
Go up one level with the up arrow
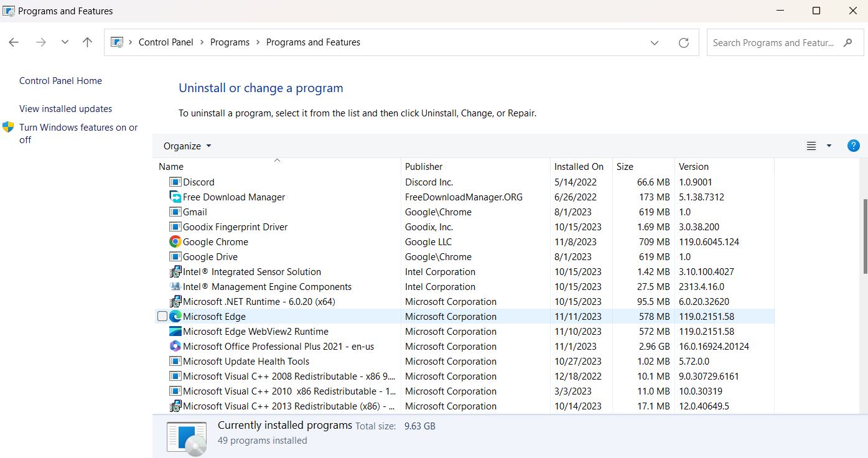[87, 42]
